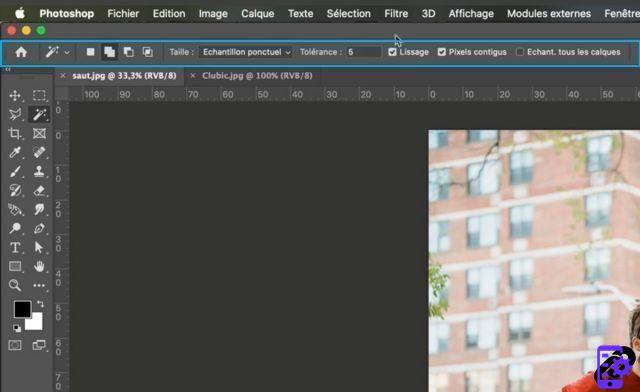This screenshot has height=392, width=640.
Task: Click the black foreground color swatch
Action: pos(21,308)
